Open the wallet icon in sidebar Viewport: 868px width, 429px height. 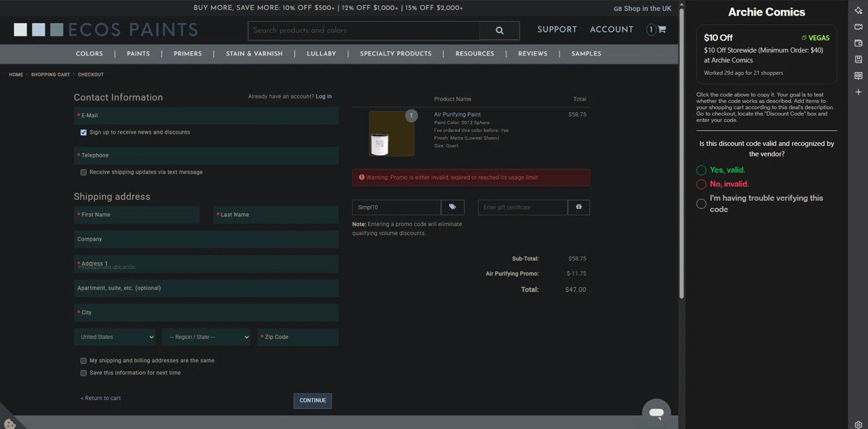point(858,43)
